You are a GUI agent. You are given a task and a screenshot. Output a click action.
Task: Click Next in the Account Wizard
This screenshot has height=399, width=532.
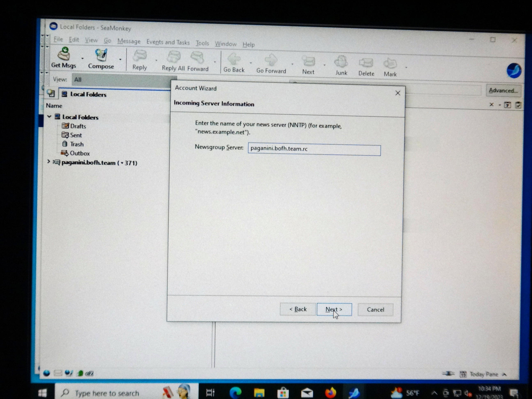click(x=334, y=309)
